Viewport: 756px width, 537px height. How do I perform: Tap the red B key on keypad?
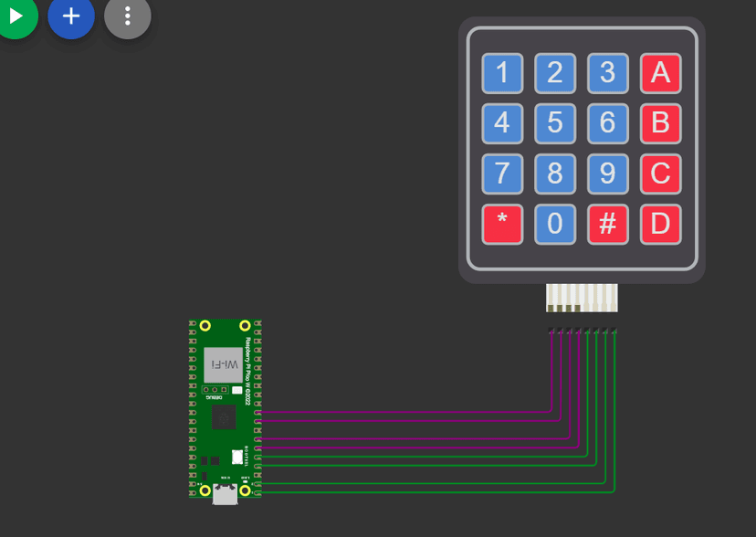660,123
